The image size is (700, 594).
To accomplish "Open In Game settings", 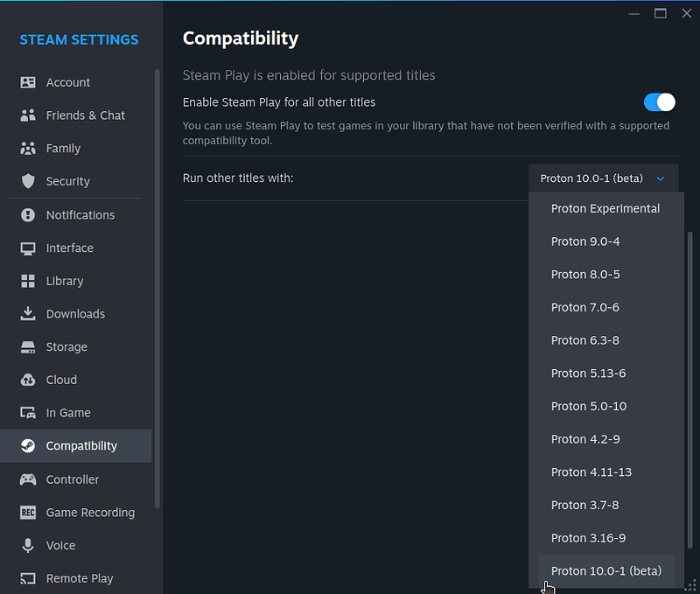I will click(76, 413).
